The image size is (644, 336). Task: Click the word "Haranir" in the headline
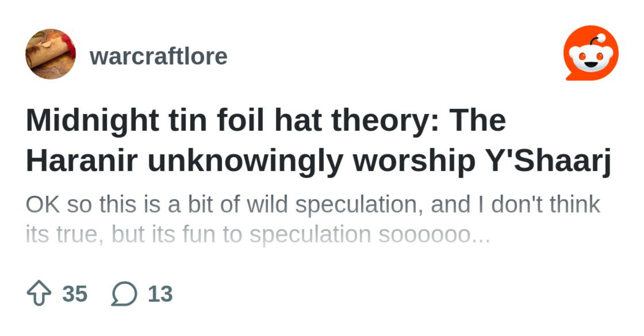82,160
